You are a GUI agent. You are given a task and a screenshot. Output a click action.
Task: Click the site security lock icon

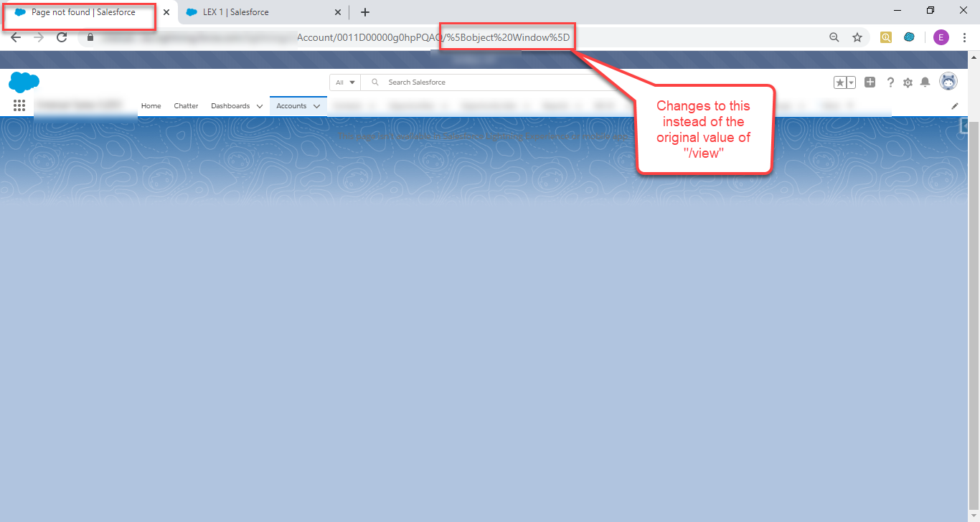(90, 37)
